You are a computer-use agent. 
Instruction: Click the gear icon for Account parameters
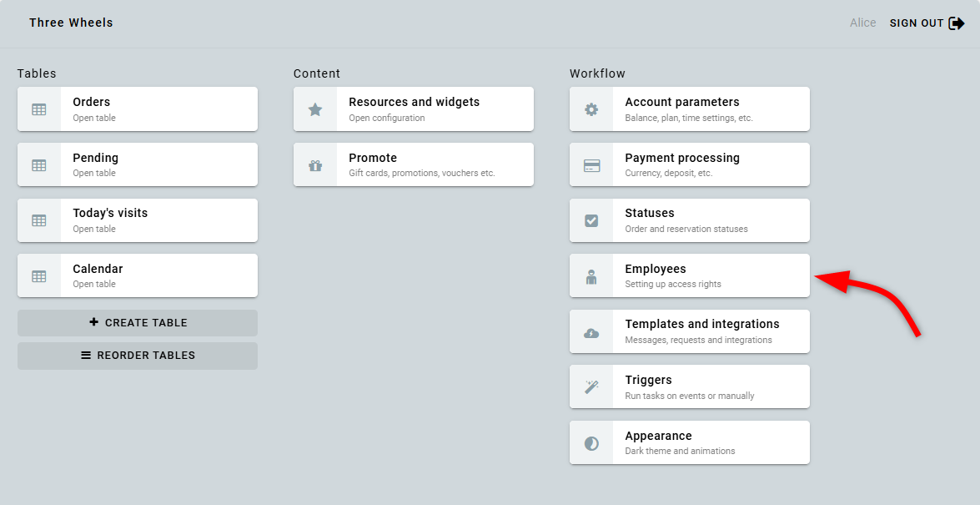[591, 109]
